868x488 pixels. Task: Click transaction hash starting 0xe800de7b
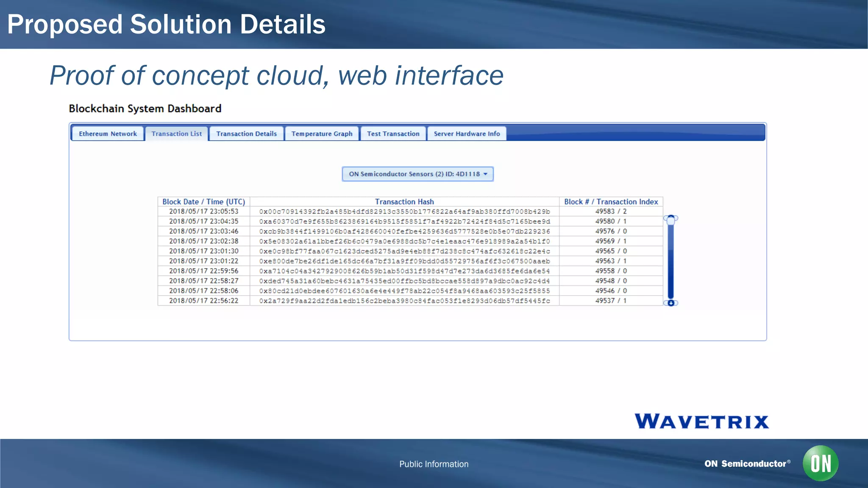click(404, 261)
